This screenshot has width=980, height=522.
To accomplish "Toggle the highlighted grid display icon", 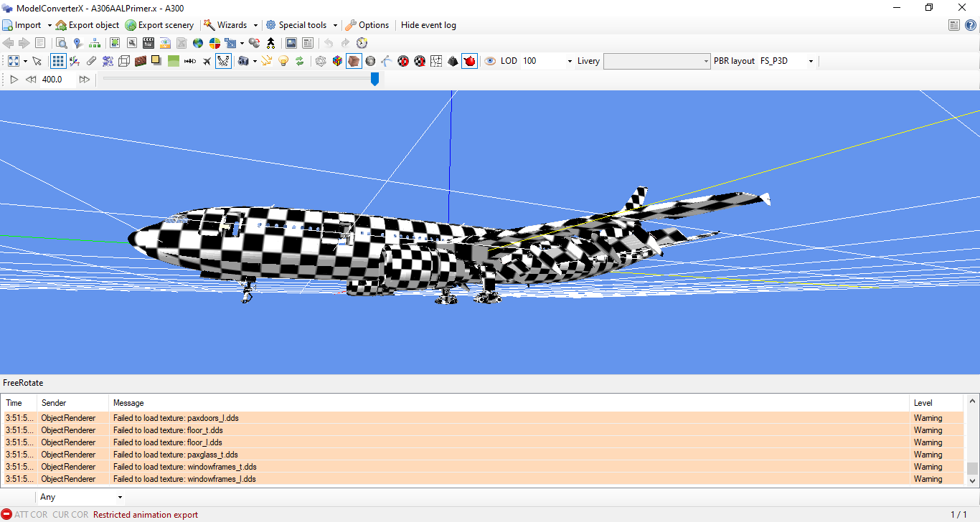I will click(58, 61).
